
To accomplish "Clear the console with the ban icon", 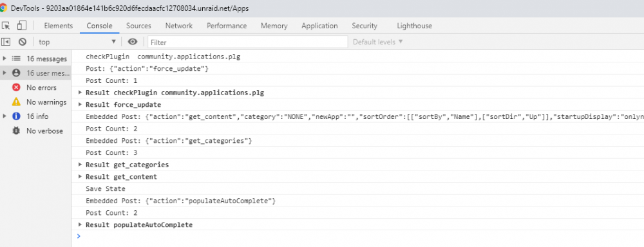I will 23,42.
